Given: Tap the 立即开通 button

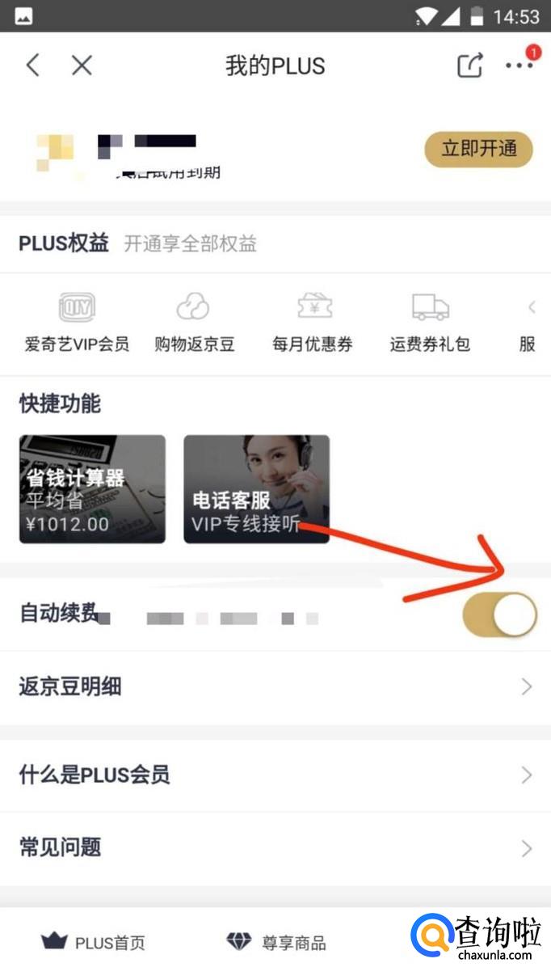Looking at the screenshot, I should pos(479,150).
